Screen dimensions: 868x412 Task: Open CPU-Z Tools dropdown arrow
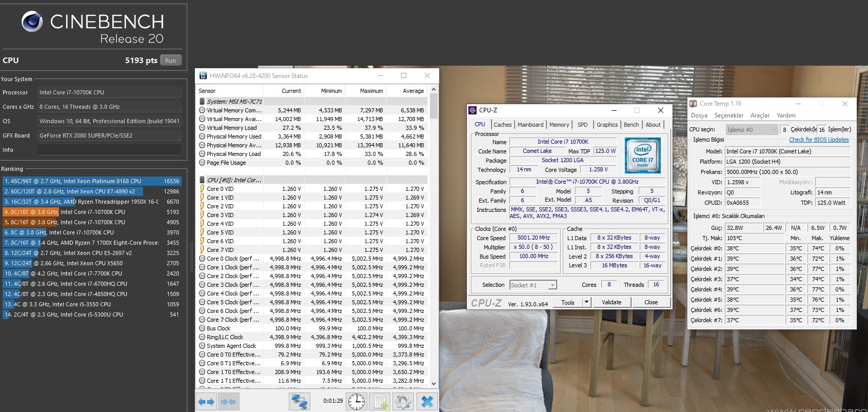click(586, 302)
